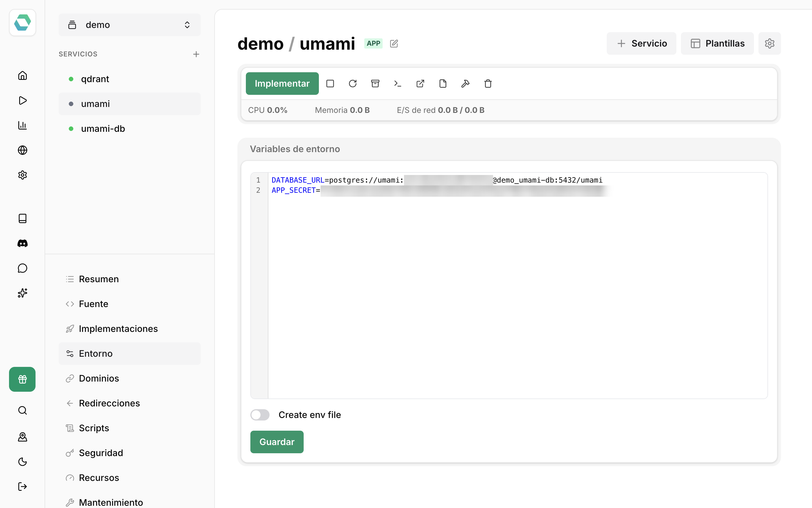The height and width of the screenshot is (508, 812).
Task: Click the edit pencil next to umami
Action: (x=394, y=44)
